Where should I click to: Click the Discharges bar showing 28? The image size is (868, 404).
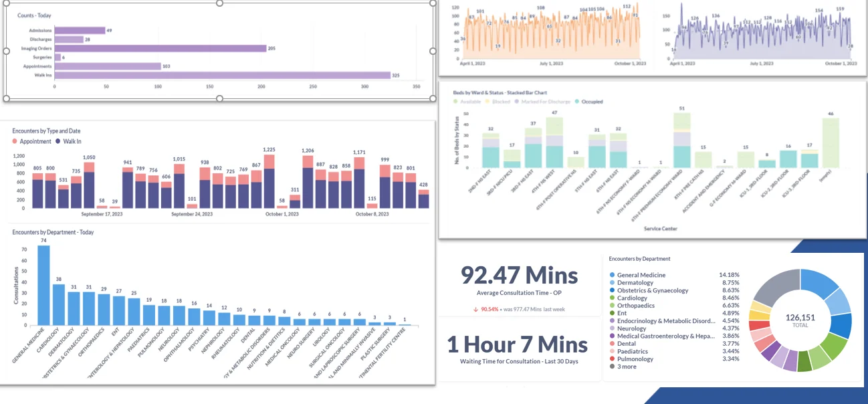coord(69,39)
